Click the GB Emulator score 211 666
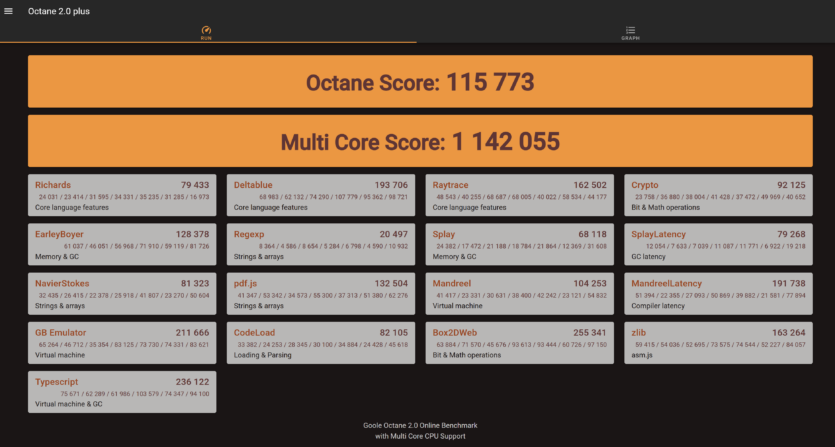 192,332
